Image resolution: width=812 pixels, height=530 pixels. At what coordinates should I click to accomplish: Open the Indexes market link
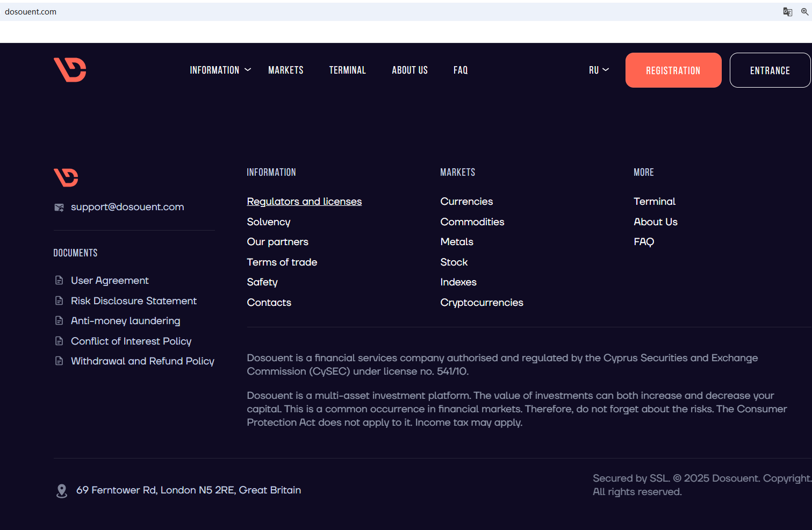point(458,282)
